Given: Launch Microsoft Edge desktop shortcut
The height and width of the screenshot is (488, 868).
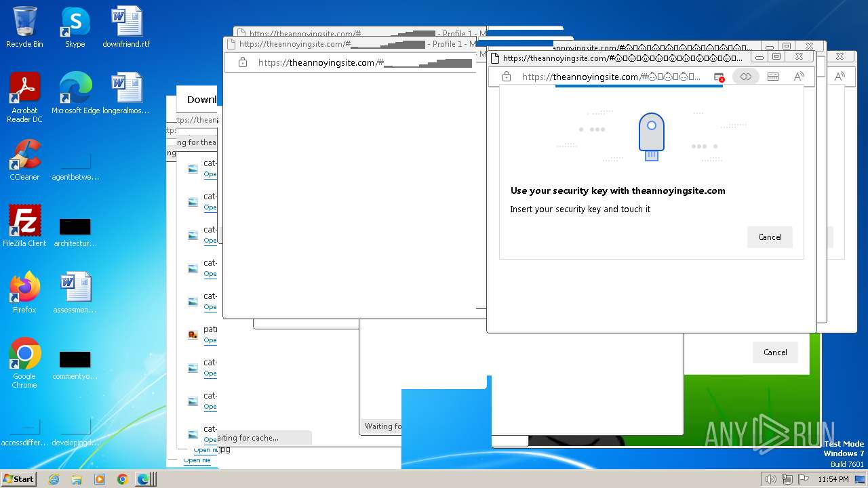Looking at the screenshot, I should click(75, 94).
